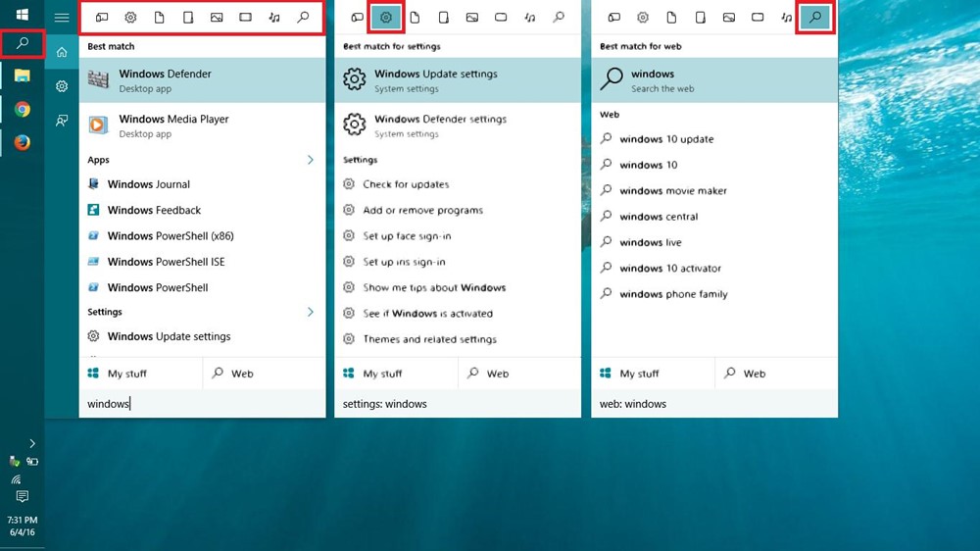Click Web button in 'settings: windows' panel

pos(520,374)
